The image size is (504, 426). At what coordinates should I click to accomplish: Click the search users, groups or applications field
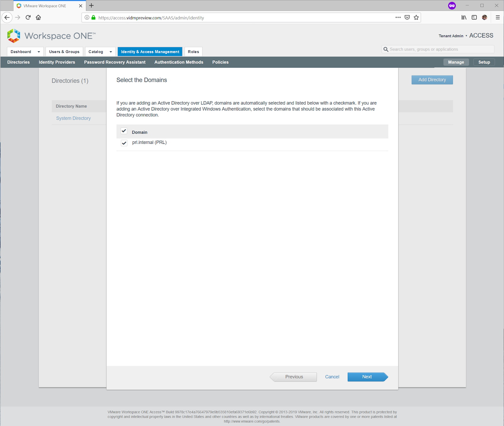tap(438, 49)
